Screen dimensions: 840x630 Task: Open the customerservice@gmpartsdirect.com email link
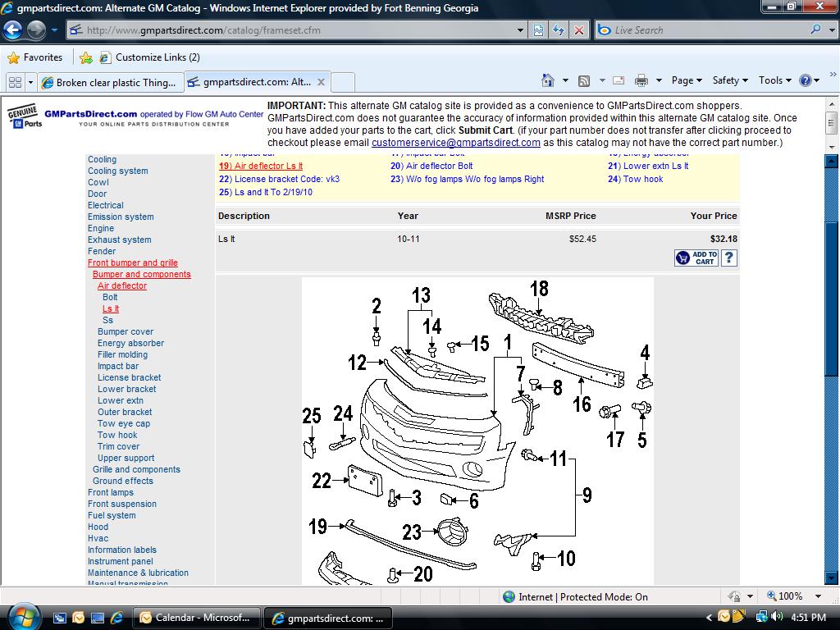(x=455, y=143)
